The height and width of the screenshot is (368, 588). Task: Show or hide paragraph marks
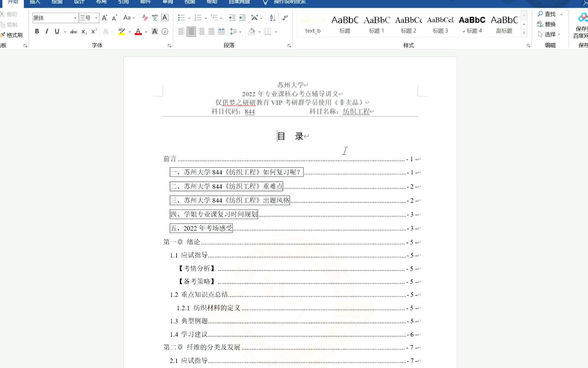(x=285, y=18)
